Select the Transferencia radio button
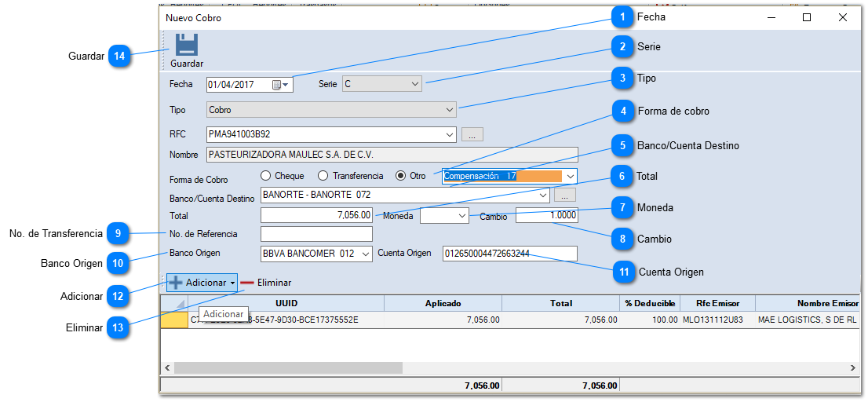This screenshot has width=868, height=402. click(x=323, y=176)
